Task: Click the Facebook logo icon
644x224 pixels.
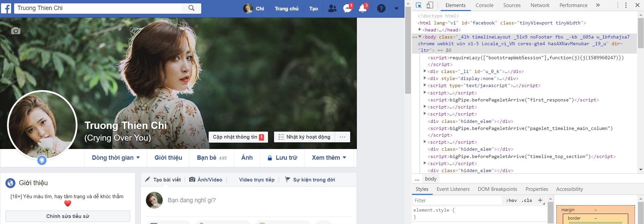Action: pos(6,8)
